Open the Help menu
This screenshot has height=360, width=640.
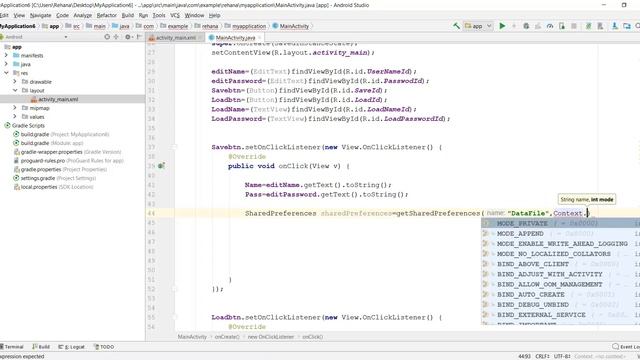pyautogui.click(x=214, y=15)
